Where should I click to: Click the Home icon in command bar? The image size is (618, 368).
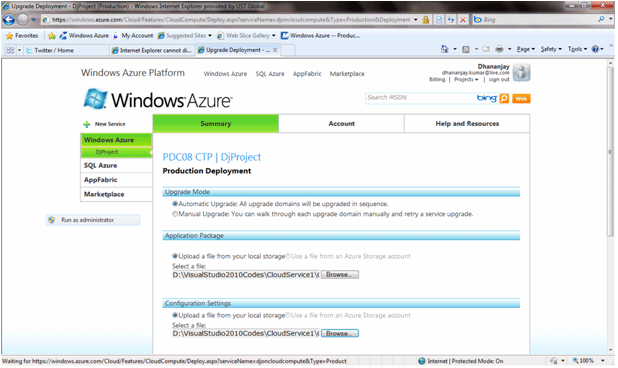pos(445,49)
